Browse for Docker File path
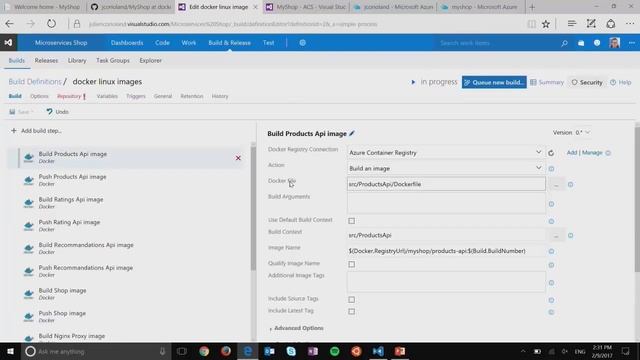Image resolution: width=640 pixels, height=360 pixels. 556,184
